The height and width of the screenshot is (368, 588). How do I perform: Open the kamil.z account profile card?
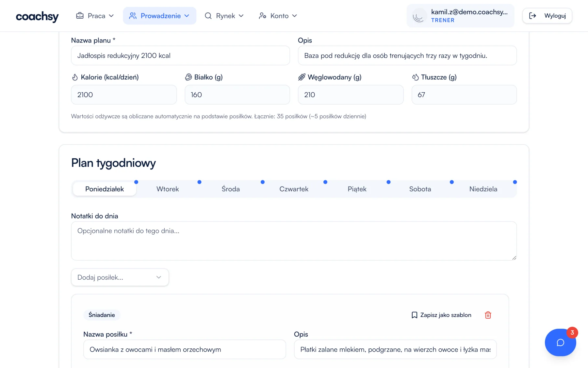point(460,16)
